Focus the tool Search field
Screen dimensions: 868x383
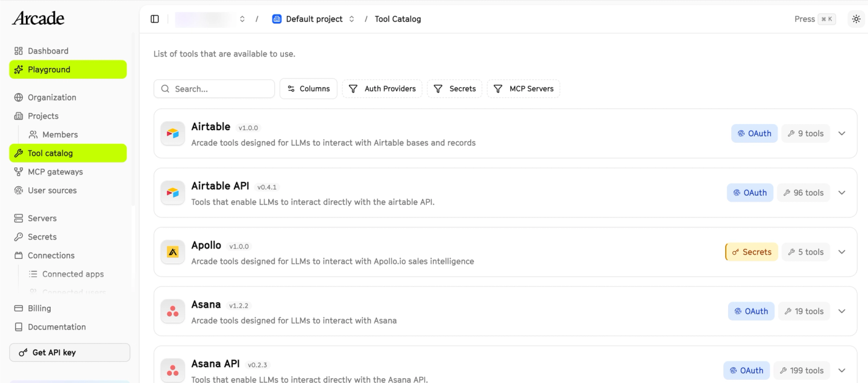[215, 89]
